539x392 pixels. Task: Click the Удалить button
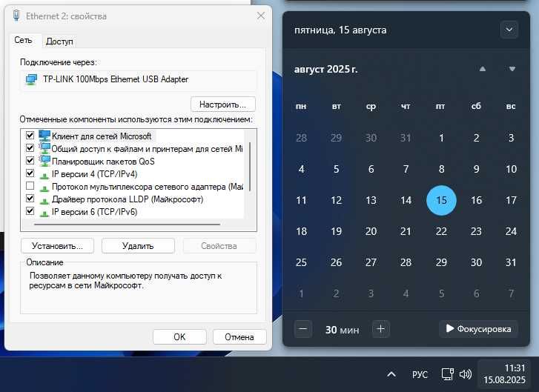(138, 246)
